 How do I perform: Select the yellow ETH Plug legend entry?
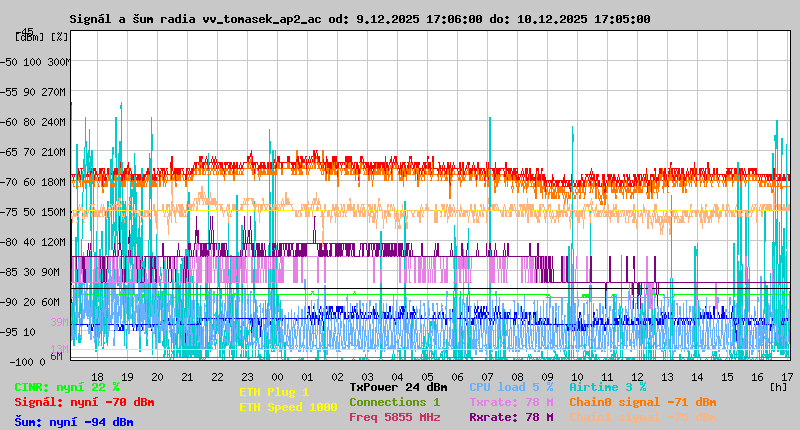tap(275, 392)
